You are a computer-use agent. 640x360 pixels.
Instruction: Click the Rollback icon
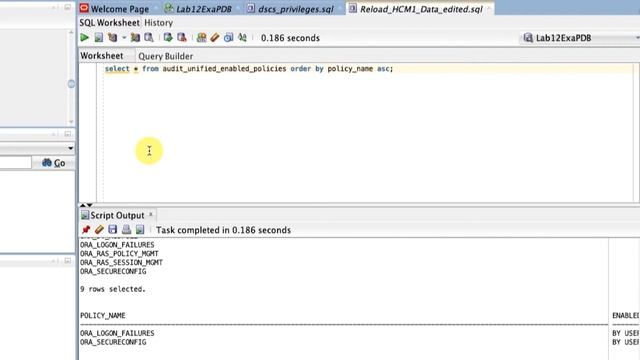coord(182,38)
